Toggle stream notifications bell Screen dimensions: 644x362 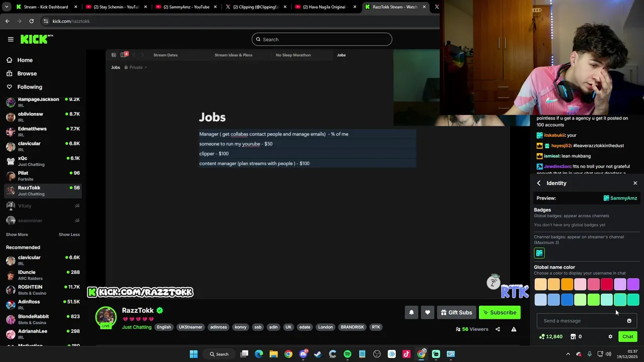pyautogui.click(x=411, y=312)
